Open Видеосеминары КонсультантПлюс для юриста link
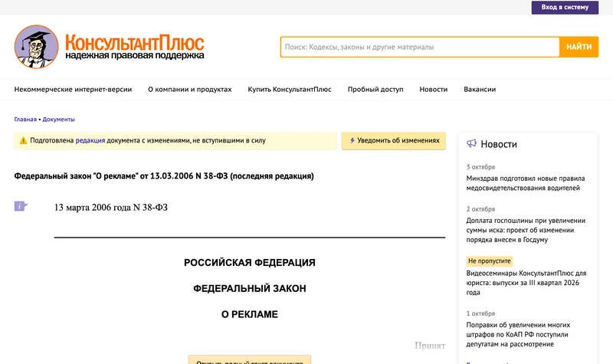Screen dimensions: 613x364 pos(526,283)
